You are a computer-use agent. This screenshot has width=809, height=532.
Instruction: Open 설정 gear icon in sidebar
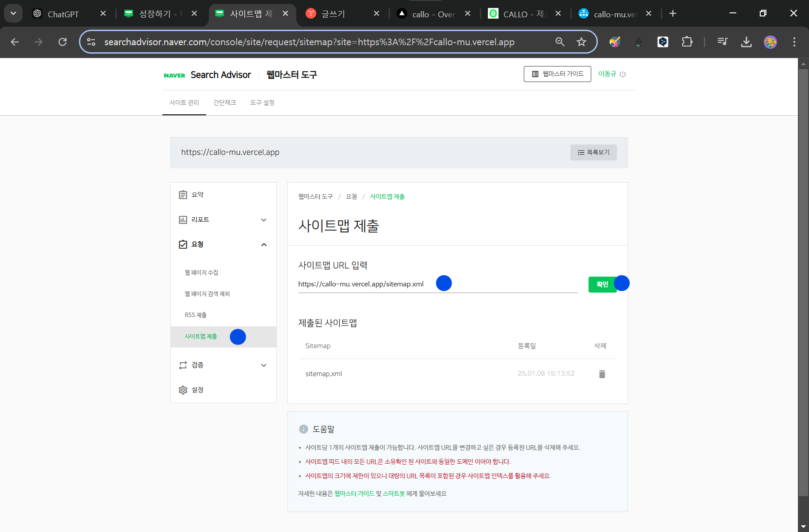[x=183, y=390]
